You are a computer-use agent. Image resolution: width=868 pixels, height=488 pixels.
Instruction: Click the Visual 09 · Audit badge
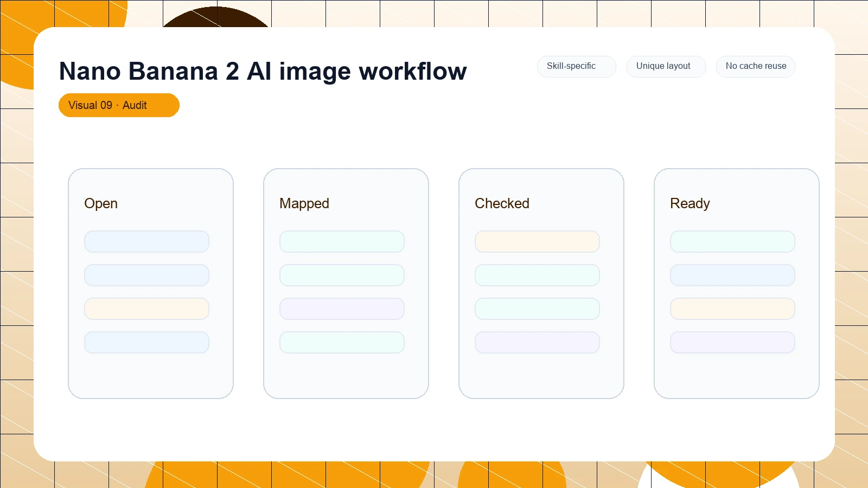[119, 105]
